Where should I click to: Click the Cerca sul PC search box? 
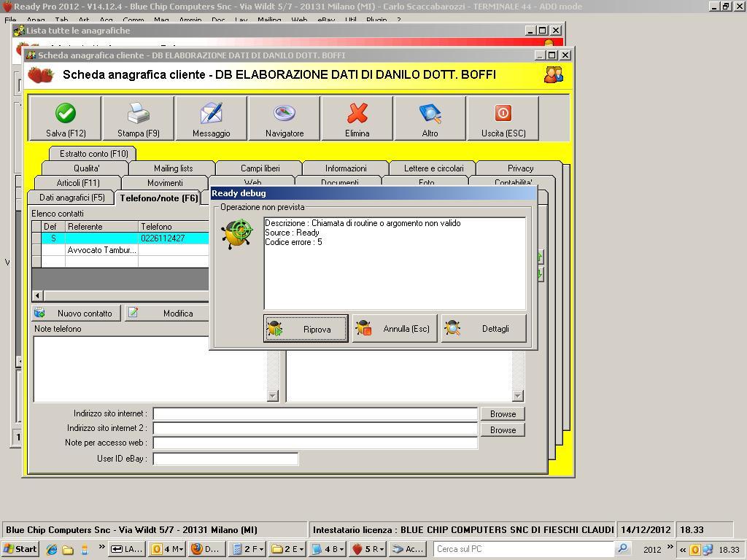(523, 549)
